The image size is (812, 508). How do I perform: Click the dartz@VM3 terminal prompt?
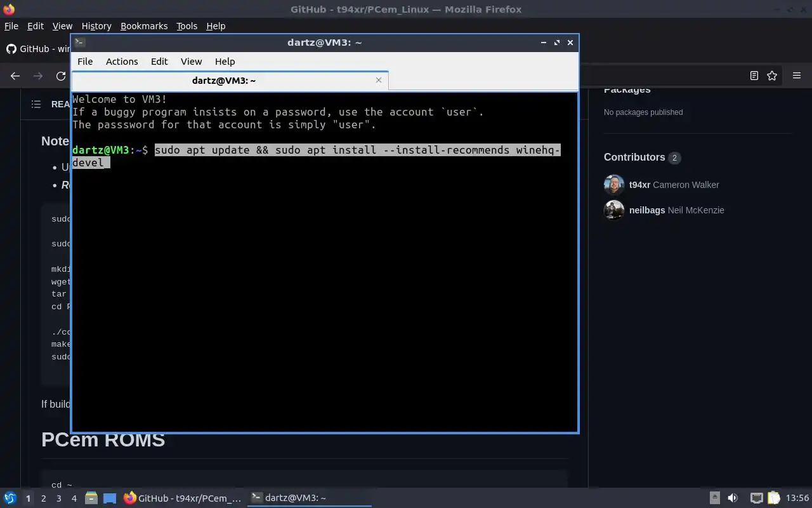click(x=110, y=150)
